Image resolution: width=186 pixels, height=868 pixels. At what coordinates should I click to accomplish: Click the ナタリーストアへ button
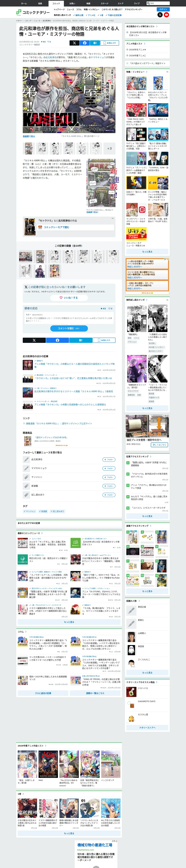147,728
